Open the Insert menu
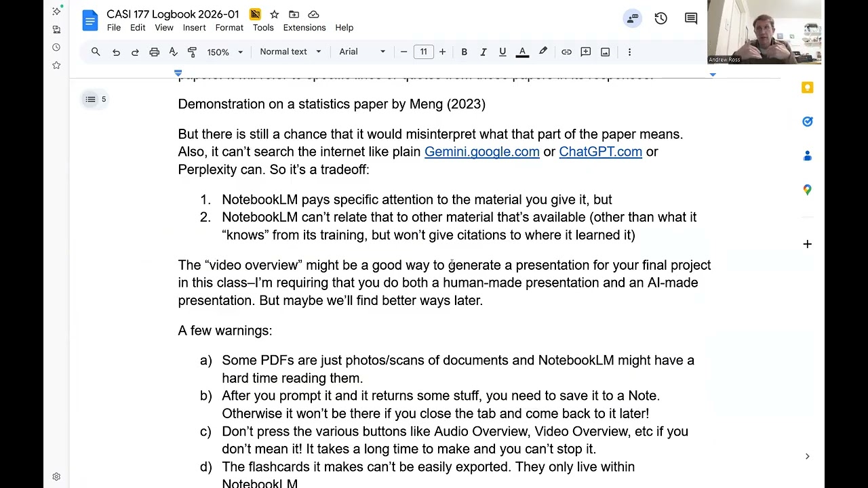The width and height of the screenshot is (868, 488). tap(194, 28)
